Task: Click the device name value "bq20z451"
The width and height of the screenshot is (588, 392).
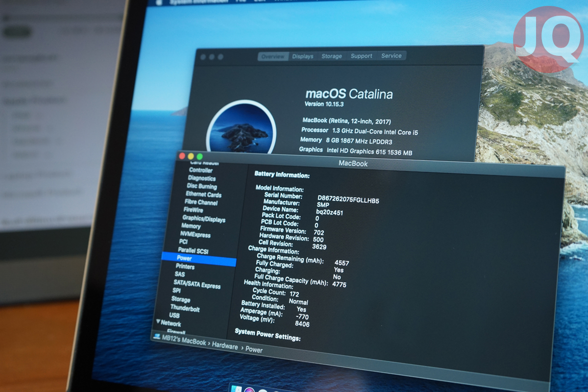Action: [x=330, y=213]
